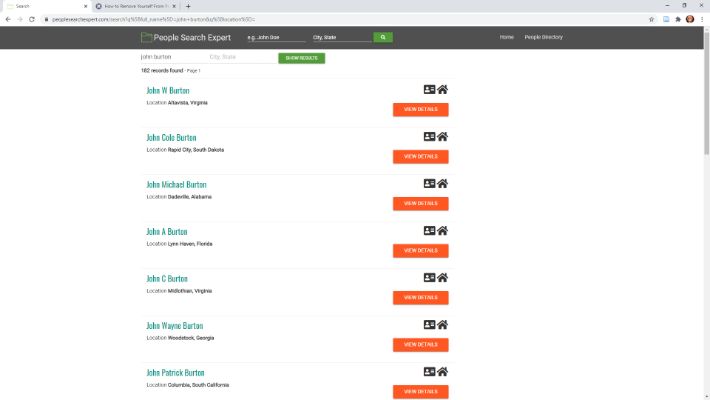
Task: Open the John W Burton name link
Action: coord(168,91)
